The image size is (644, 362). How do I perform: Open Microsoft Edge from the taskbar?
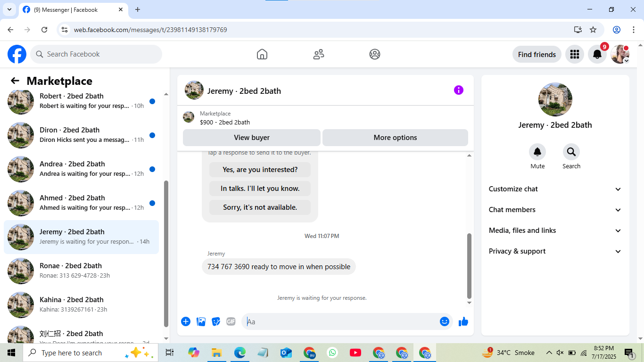240,353
